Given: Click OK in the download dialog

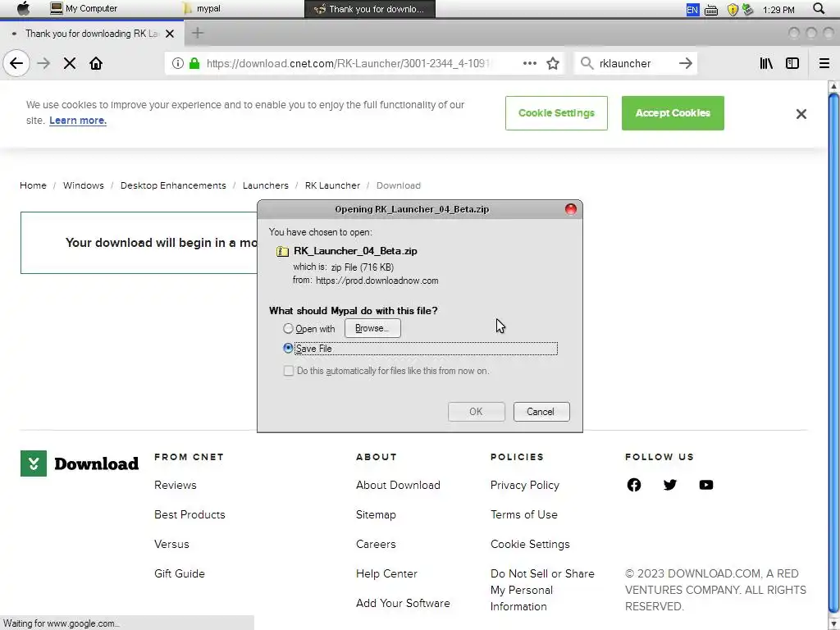Looking at the screenshot, I should pos(477,412).
